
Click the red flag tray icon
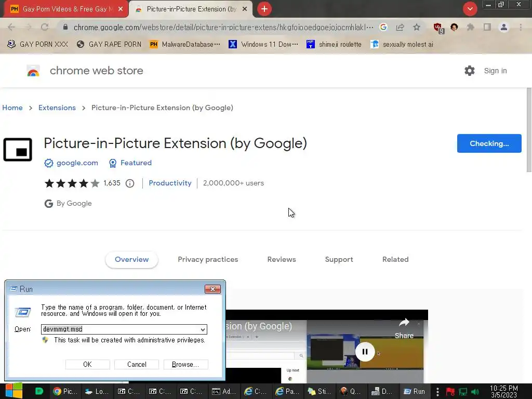450,392
